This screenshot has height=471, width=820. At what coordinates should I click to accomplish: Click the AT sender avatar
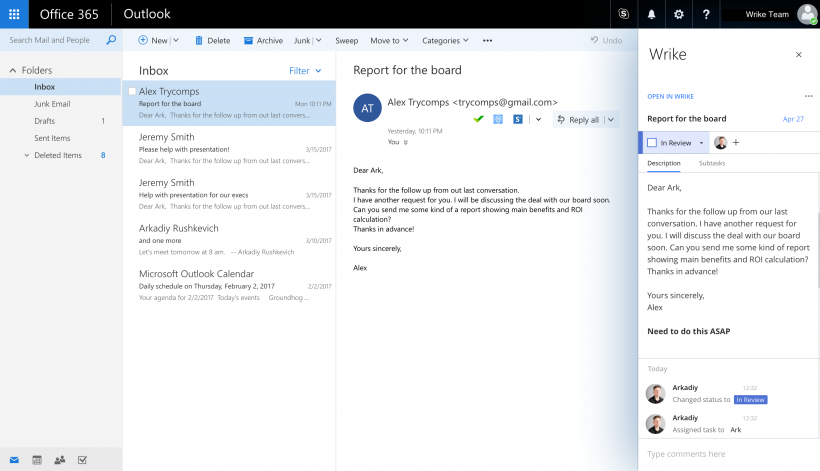tap(367, 108)
